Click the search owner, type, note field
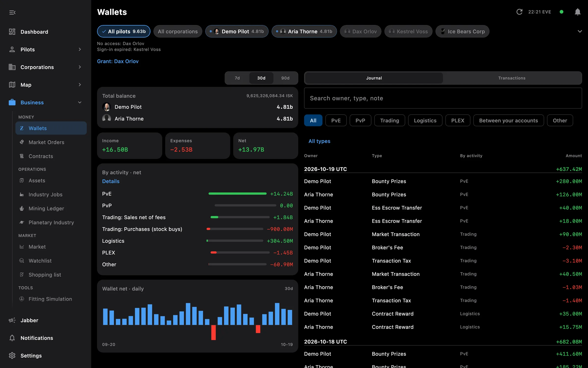 pyautogui.click(x=443, y=98)
